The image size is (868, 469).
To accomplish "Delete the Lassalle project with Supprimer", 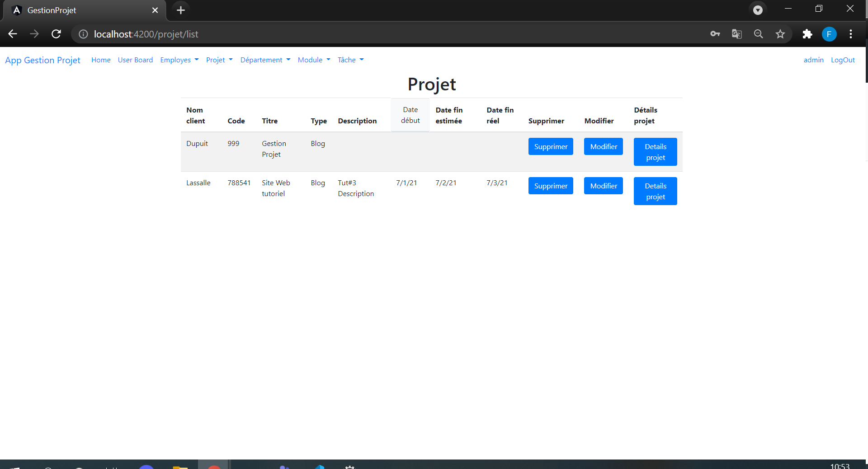I will coord(551,186).
